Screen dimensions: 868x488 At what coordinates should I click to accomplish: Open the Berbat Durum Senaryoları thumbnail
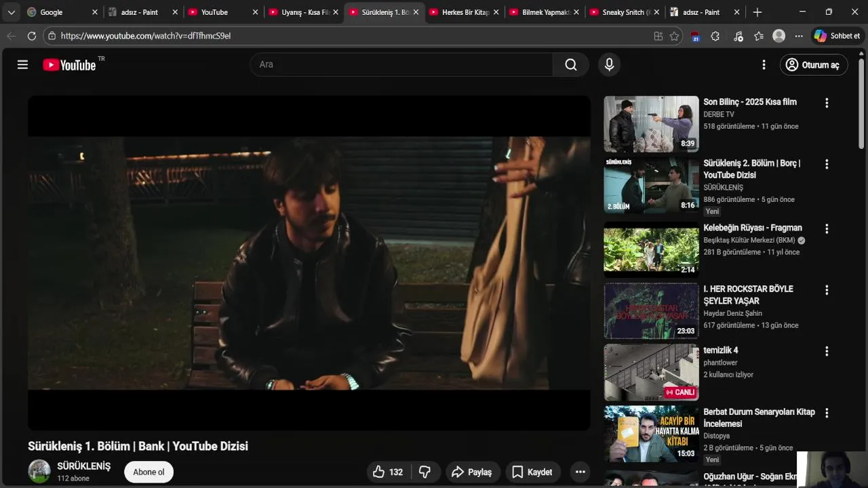(x=651, y=433)
